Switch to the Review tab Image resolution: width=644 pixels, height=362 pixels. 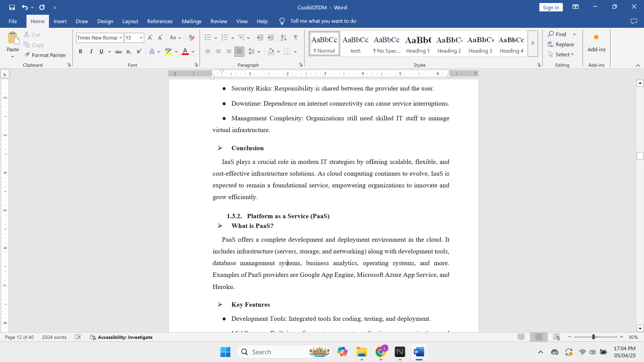pyautogui.click(x=219, y=21)
